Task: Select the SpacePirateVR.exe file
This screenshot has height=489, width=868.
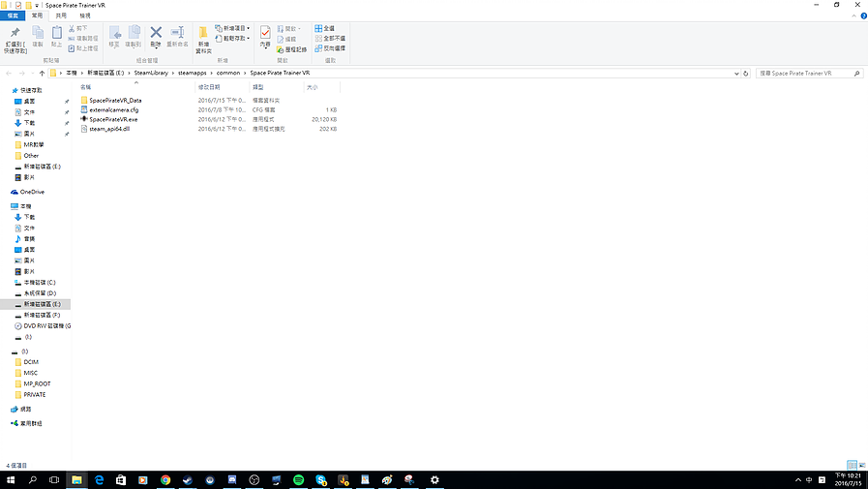Action: [113, 119]
